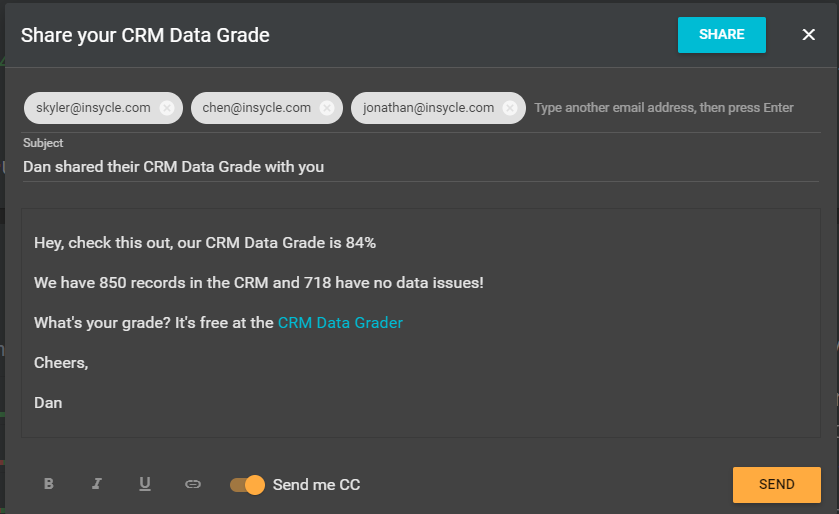The width and height of the screenshot is (839, 514).
Task: Remove jonathan@insycle.com recipient chip
Action: (x=510, y=108)
